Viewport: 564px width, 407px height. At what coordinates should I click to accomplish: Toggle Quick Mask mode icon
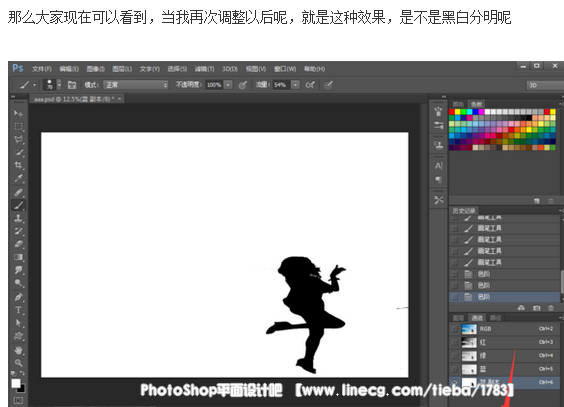click(18, 400)
